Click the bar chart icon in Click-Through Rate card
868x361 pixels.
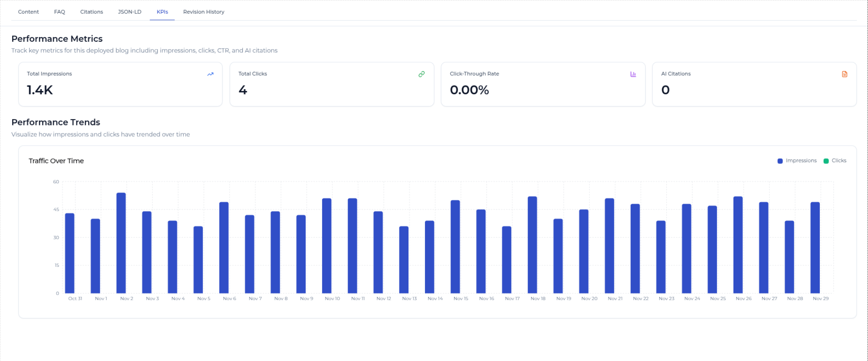tap(633, 74)
